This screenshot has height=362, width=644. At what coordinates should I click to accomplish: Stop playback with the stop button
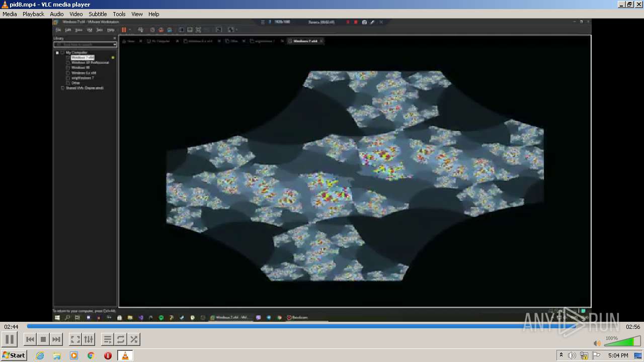tap(43, 339)
